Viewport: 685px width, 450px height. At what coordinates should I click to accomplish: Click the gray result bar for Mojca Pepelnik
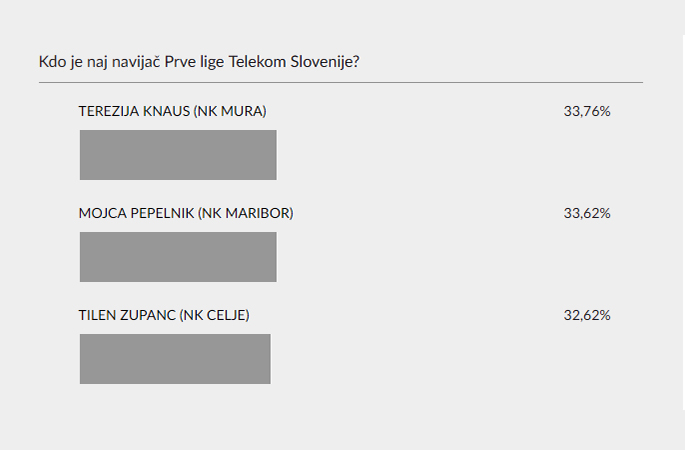coord(178,257)
